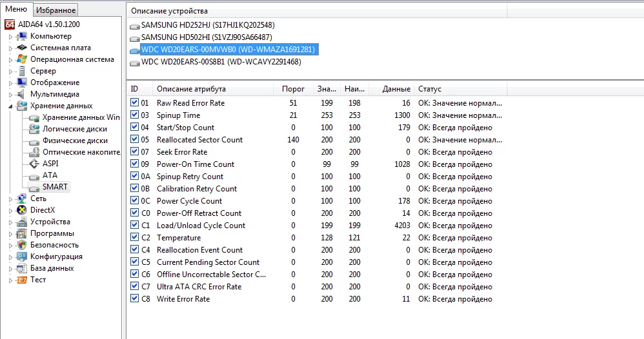Viewport: 644px width, 339px height.
Task: Uncheck the Raw Read Error Rate checkbox
Action: click(x=134, y=102)
